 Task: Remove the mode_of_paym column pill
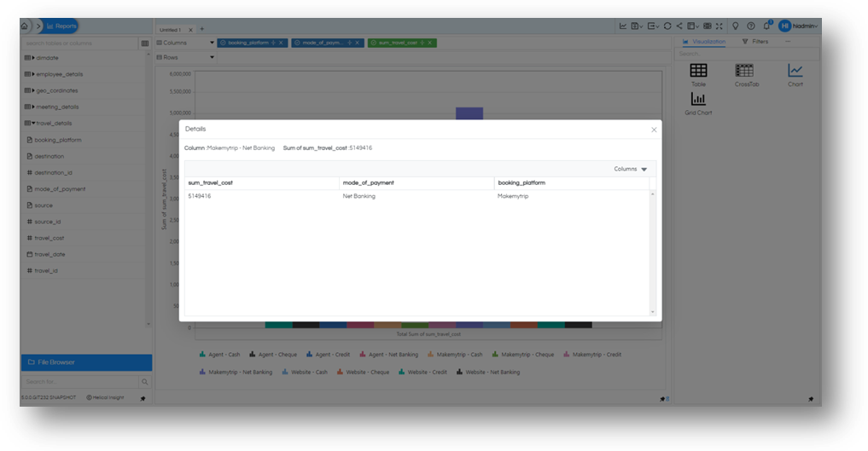357,43
